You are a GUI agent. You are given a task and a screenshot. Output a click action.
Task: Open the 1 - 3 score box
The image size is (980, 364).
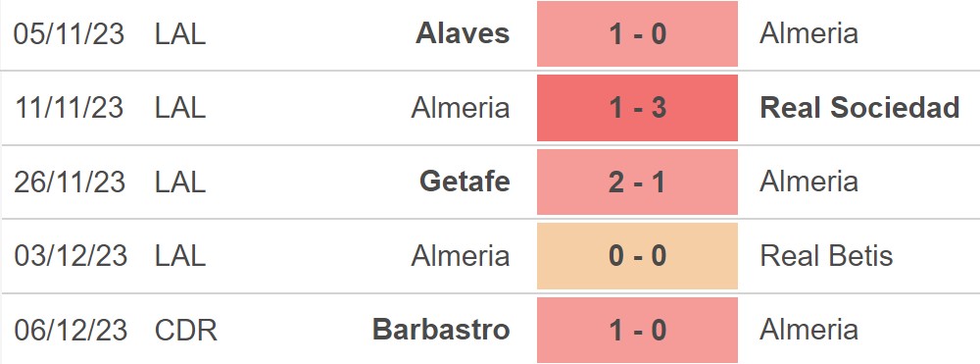tap(637, 108)
